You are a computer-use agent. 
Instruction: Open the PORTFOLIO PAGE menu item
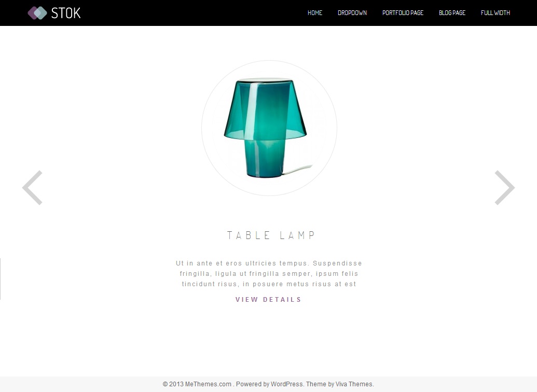(x=403, y=13)
